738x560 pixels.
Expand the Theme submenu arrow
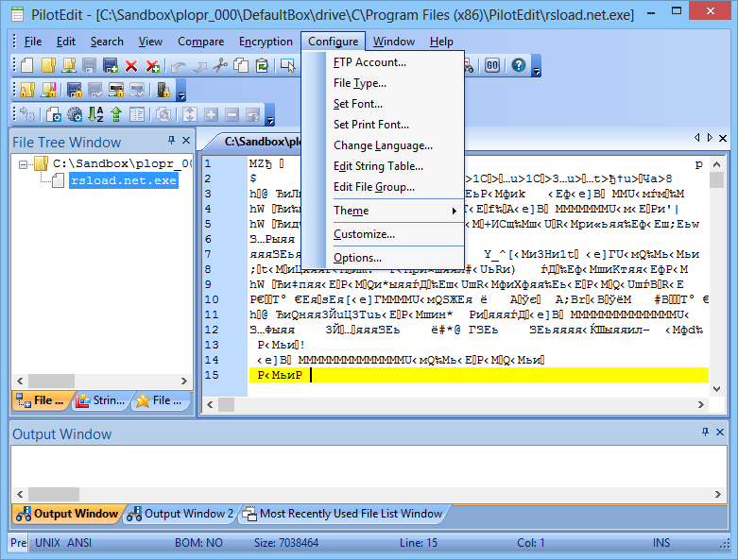pos(454,211)
